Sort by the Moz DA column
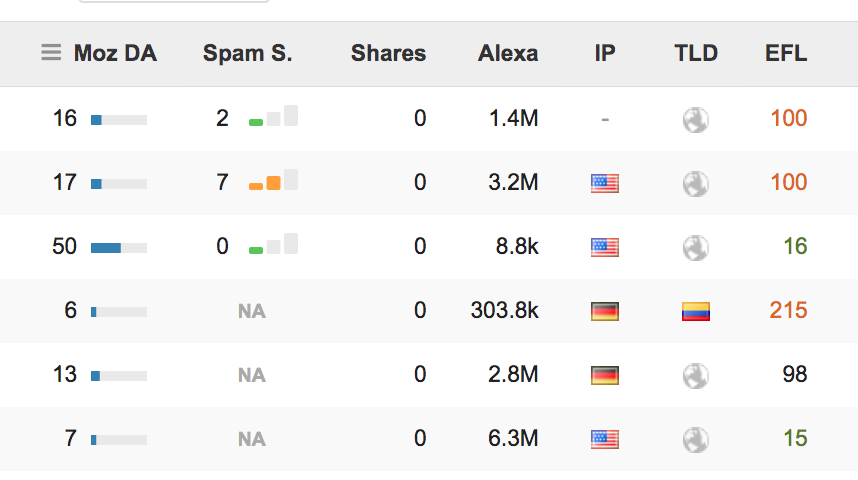Viewport: 858px width, 480px height. (115, 53)
